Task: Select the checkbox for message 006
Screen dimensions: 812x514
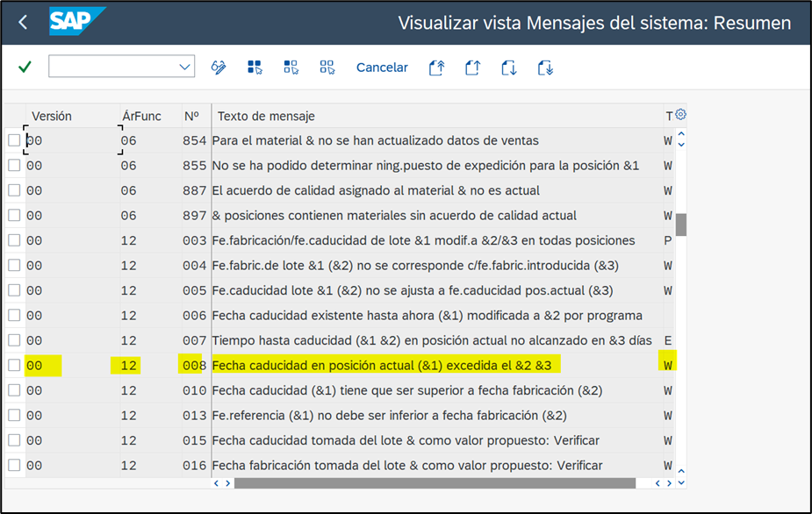Action: click(x=14, y=315)
